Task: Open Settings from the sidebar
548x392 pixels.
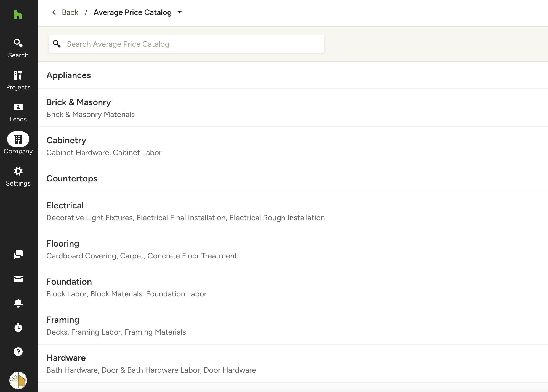Action: pyautogui.click(x=18, y=177)
